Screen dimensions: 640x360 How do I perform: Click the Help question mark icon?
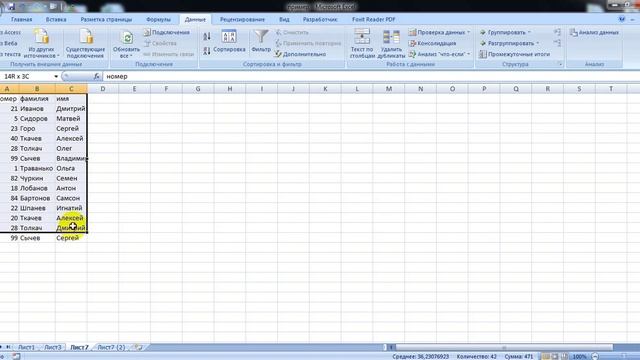[622, 19]
